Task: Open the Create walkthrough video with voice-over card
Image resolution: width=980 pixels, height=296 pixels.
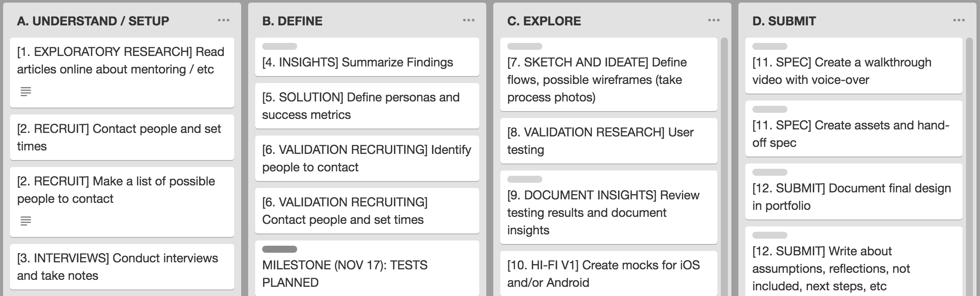Action: [854, 66]
